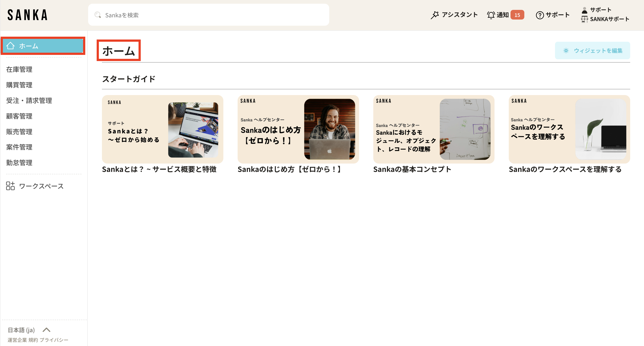Select 在庫管理 in the sidebar
Image resolution: width=644 pixels, height=346 pixels.
[x=19, y=69]
